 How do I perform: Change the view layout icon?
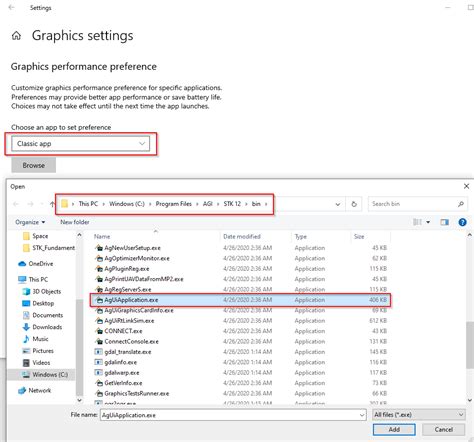click(417, 222)
